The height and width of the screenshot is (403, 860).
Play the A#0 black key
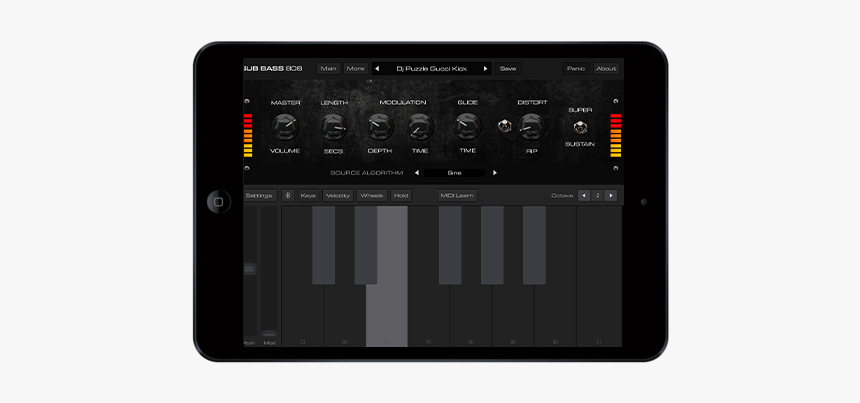[x=534, y=245]
